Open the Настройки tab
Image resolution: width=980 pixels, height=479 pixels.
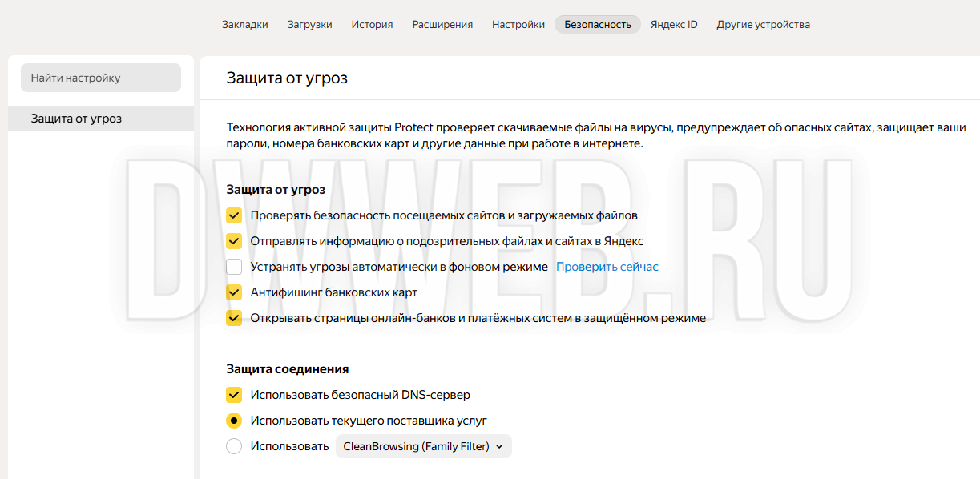[518, 24]
